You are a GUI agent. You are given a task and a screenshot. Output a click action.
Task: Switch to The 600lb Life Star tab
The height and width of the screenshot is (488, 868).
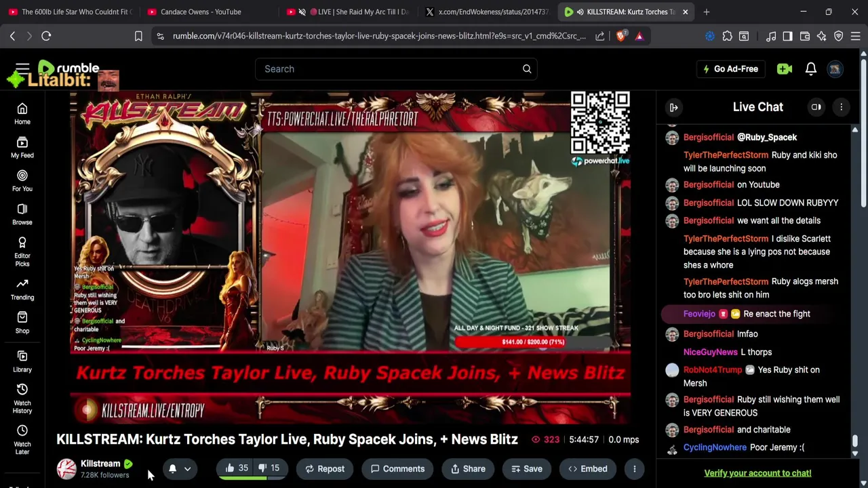click(x=69, y=12)
